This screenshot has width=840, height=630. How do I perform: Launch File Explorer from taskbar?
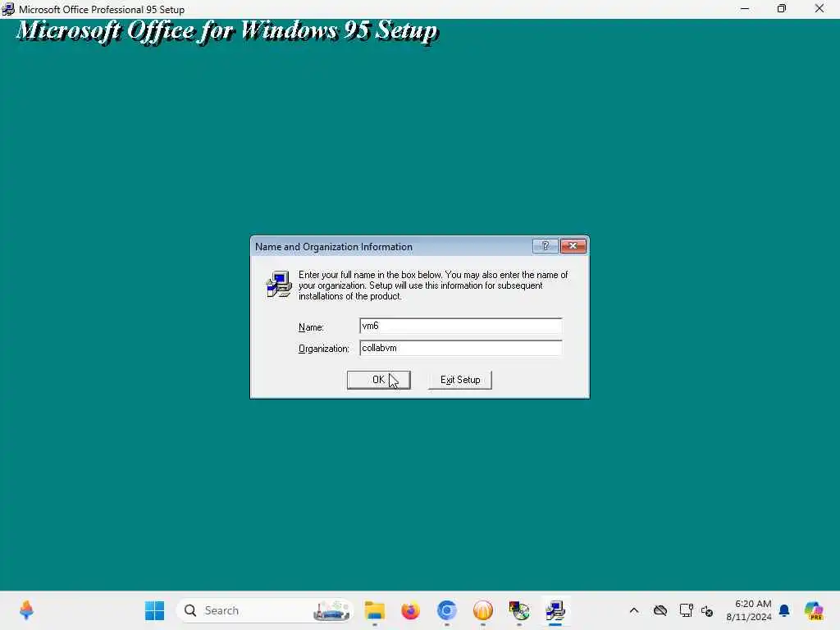tap(374, 610)
